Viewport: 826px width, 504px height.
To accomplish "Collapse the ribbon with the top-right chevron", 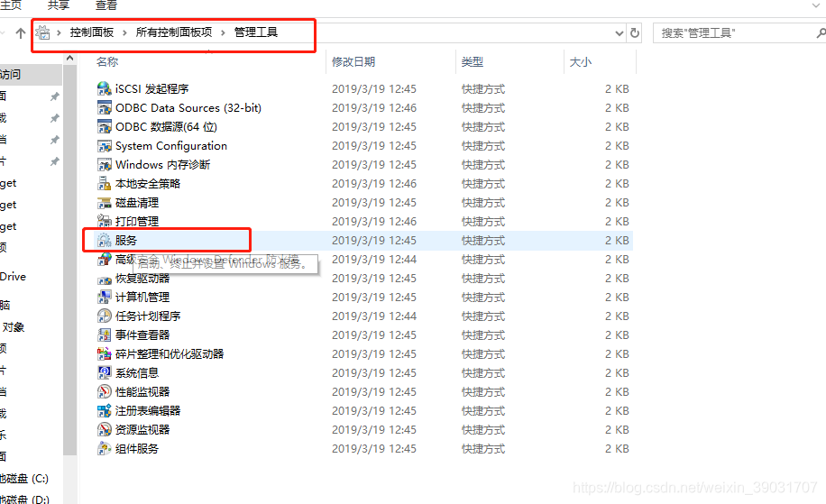I will click(x=816, y=5).
